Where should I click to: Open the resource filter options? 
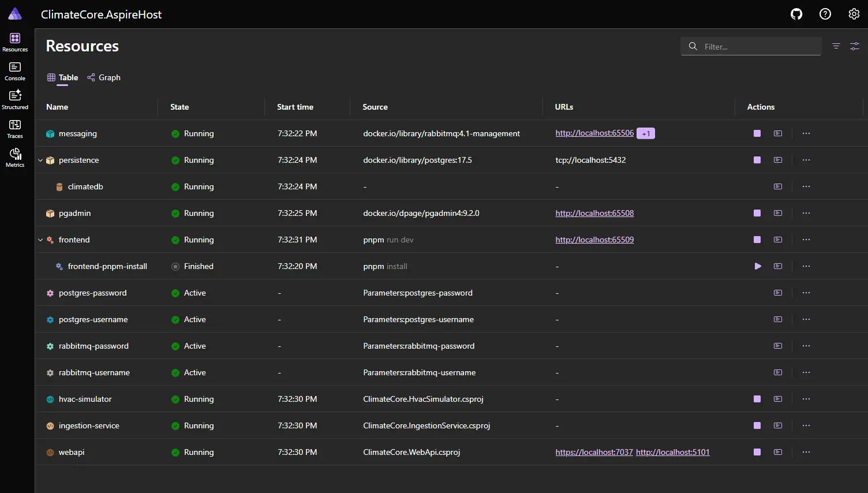(x=836, y=46)
